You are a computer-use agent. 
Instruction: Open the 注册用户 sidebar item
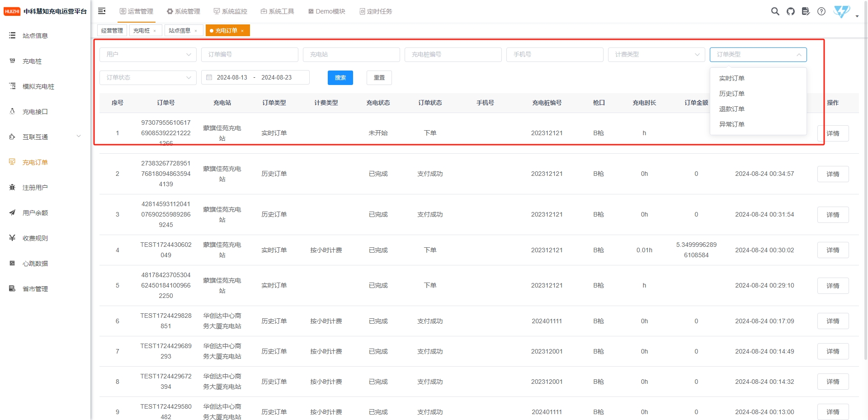coord(45,187)
